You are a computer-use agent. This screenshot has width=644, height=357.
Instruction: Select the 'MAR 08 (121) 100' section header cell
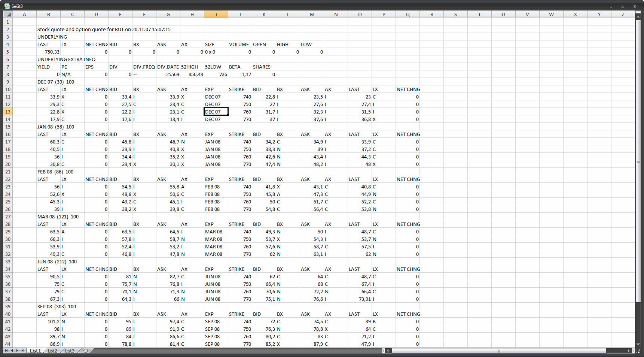click(58, 217)
